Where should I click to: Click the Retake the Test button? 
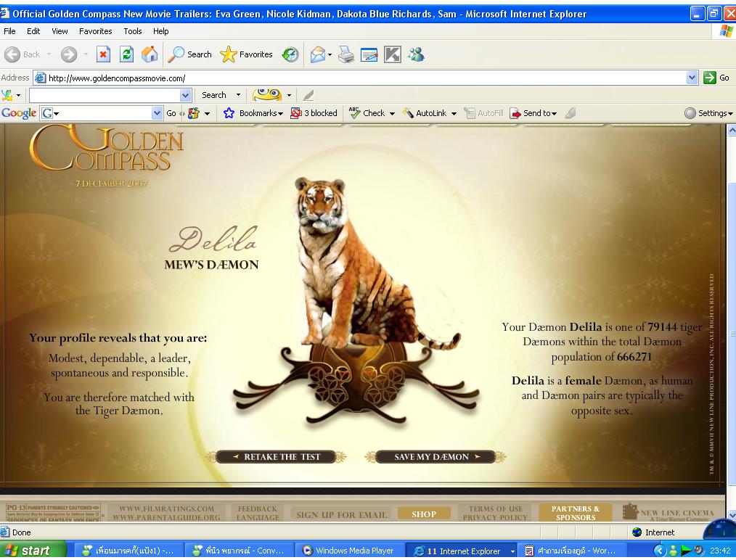(276, 457)
